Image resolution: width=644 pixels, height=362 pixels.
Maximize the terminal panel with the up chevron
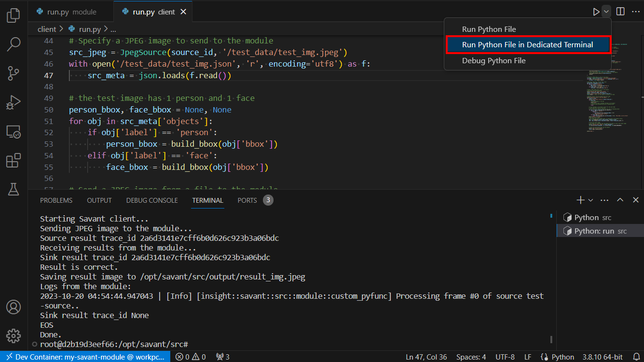(x=620, y=200)
